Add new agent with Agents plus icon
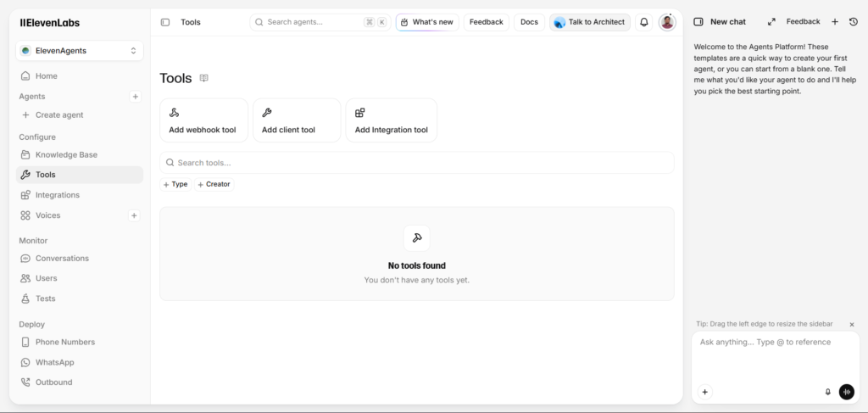 [135, 97]
